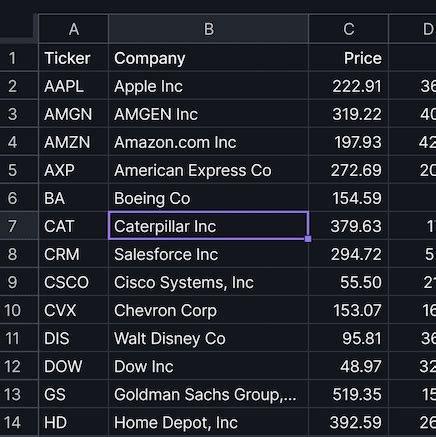Click the Ticker header cell
436x437 pixels.
(x=73, y=58)
